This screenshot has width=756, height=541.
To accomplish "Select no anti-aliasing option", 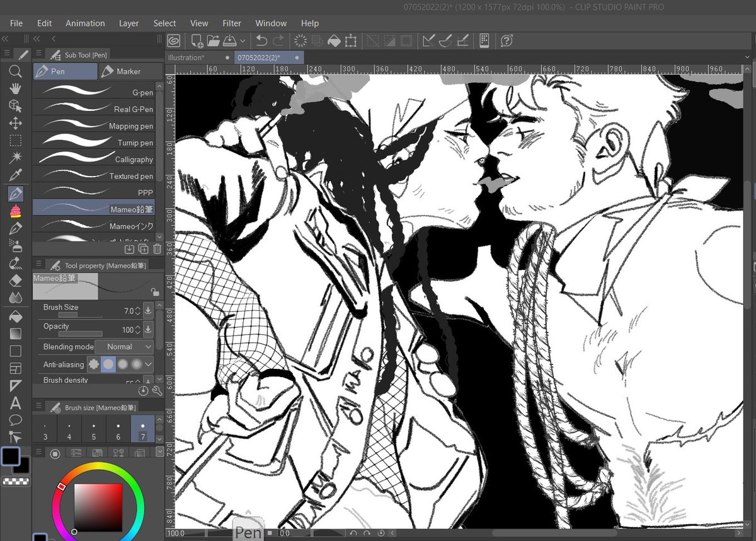I will point(94,364).
